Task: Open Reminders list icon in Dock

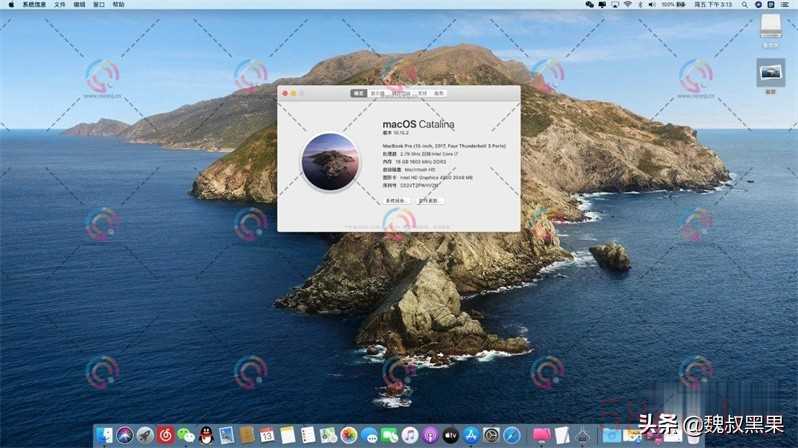Action: pyautogui.click(x=308, y=436)
